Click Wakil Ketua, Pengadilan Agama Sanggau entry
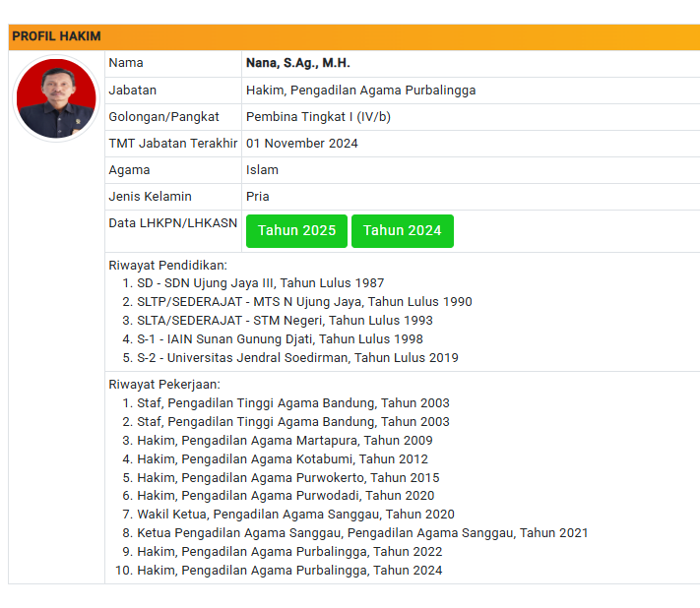The image size is (700, 608). 295,515
